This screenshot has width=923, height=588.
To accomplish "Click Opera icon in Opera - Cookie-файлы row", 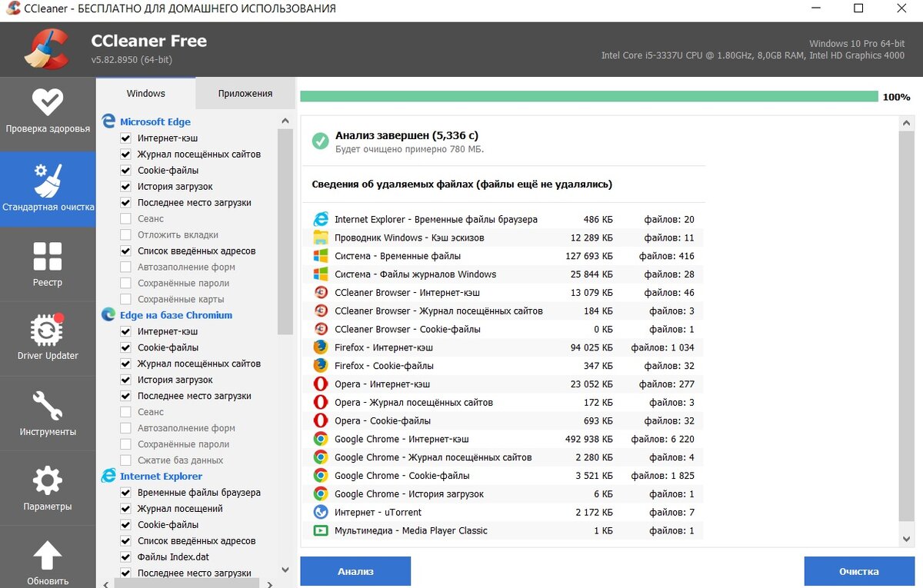I will pyautogui.click(x=321, y=420).
